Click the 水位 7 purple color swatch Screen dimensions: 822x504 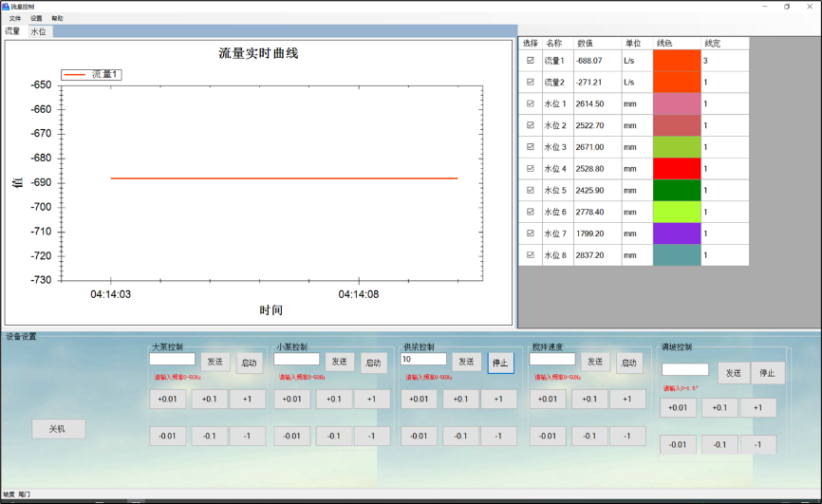[677, 233]
